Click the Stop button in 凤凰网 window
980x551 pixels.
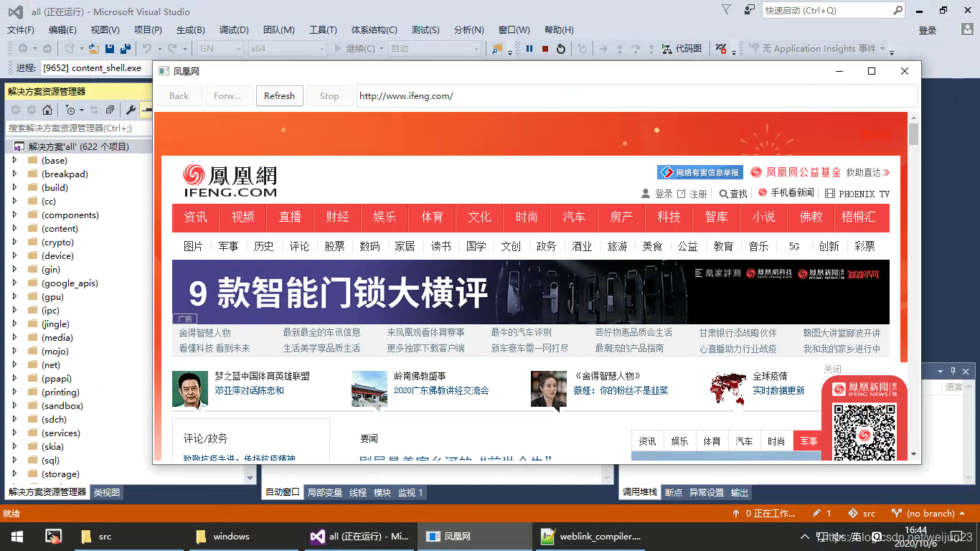tap(329, 95)
